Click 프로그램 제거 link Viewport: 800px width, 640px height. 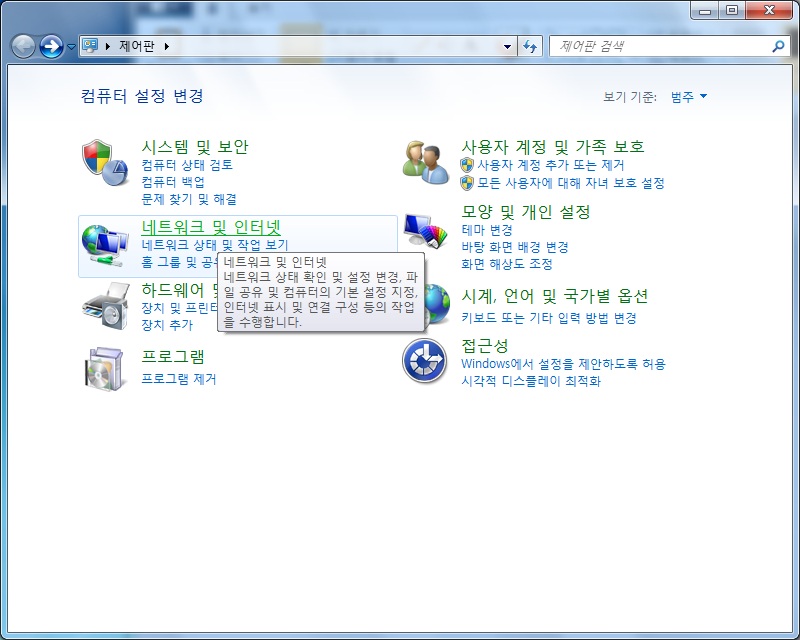pyautogui.click(x=179, y=379)
